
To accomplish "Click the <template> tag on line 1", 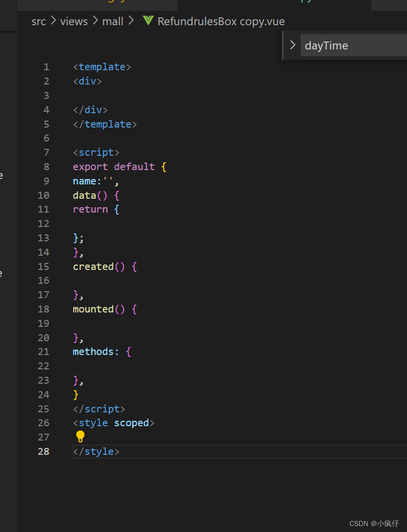I will 102,67.
